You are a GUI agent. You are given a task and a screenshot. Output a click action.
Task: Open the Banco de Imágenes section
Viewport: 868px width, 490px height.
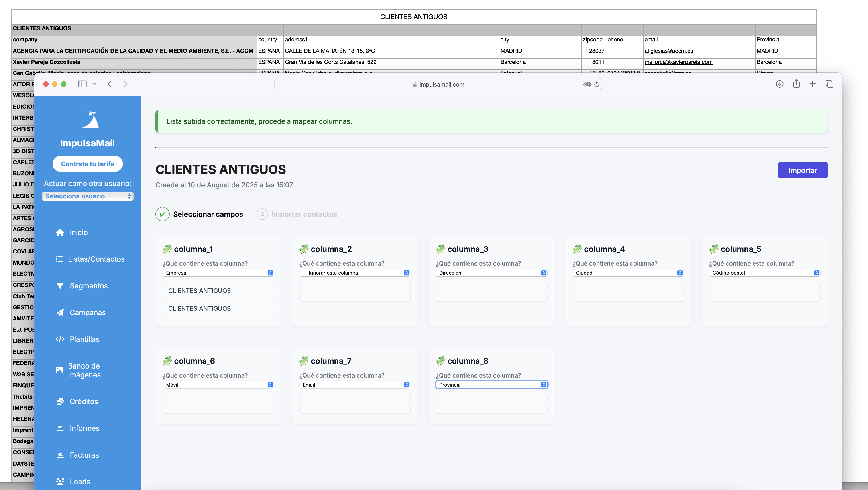point(84,370)
